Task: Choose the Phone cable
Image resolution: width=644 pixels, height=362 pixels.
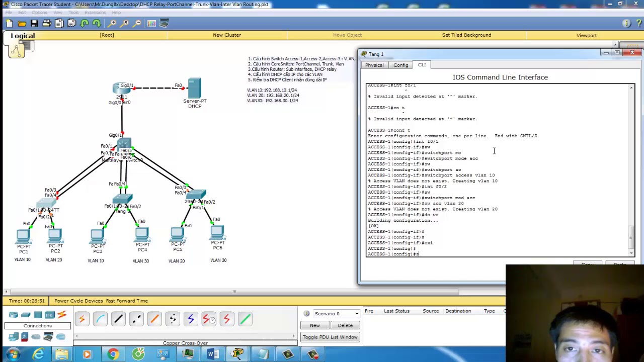Action: click(x=173, y=319)
